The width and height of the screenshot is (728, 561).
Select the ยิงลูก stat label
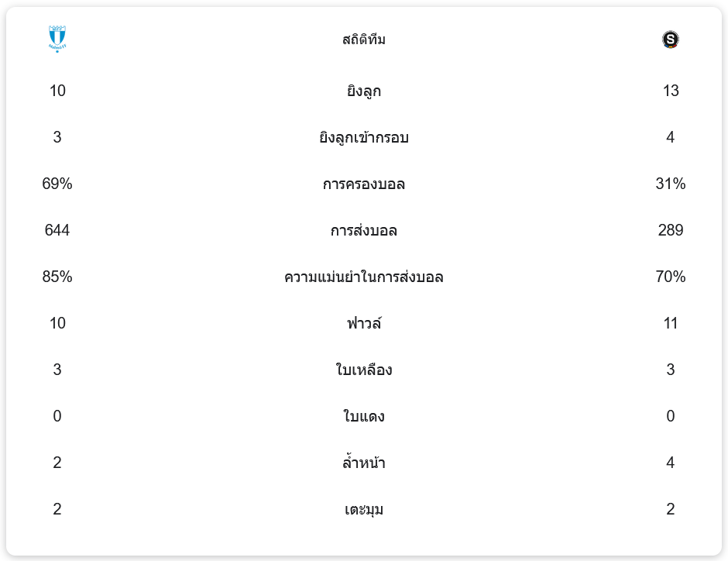pyautogui.click(x=364, y=91)
